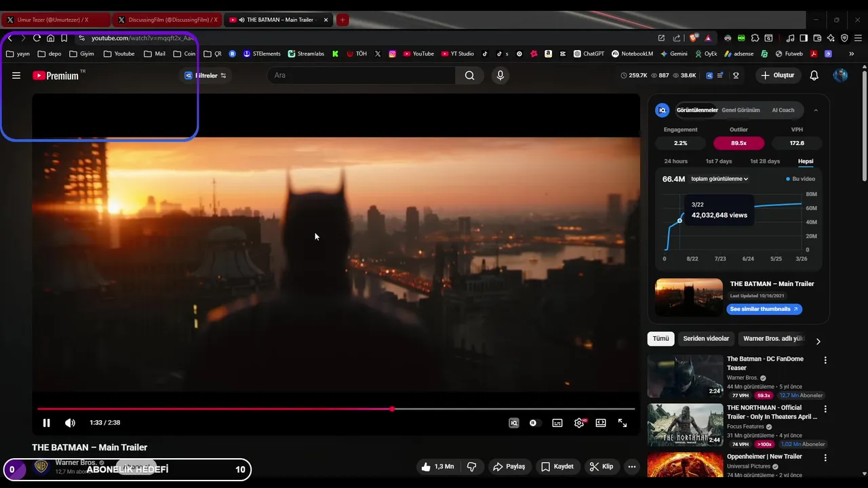
Task: Select Görüntülenmeler tab in vidIQ panel
Action: [697, 110]
